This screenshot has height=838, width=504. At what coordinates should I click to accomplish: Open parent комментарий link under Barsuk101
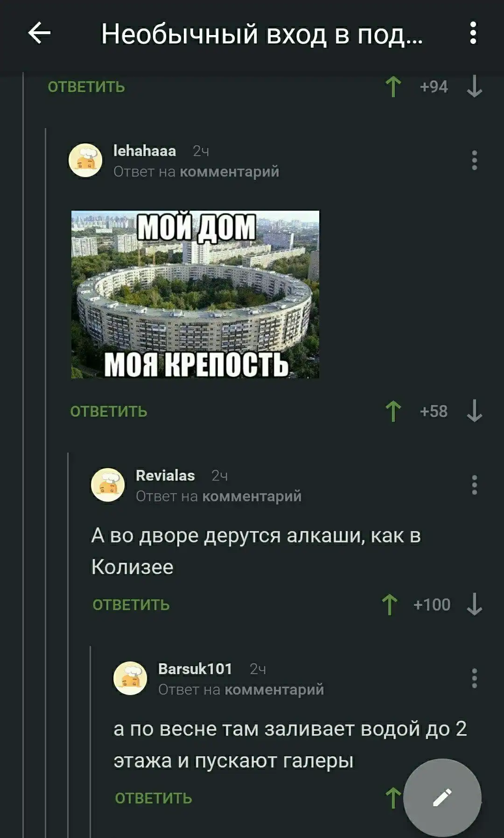(274, 689)
